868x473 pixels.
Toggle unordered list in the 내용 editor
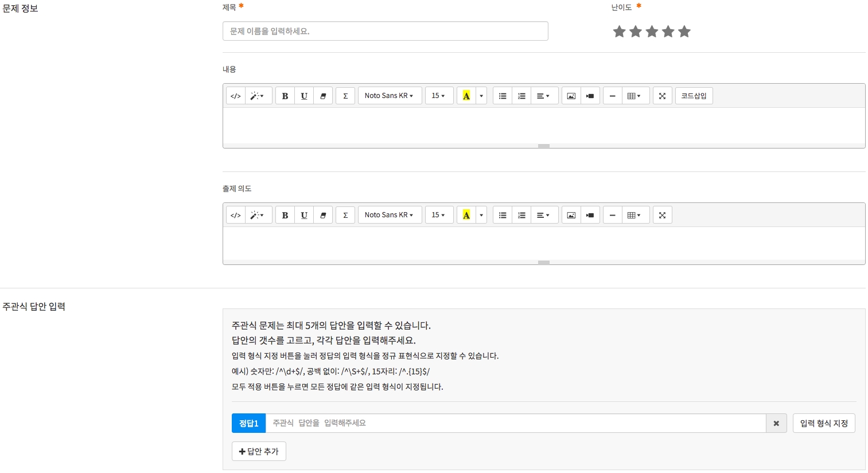(x=503, y=96)
